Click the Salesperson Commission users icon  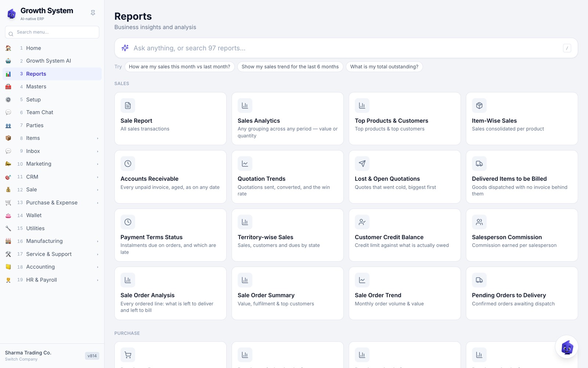(x=479, y=222)
